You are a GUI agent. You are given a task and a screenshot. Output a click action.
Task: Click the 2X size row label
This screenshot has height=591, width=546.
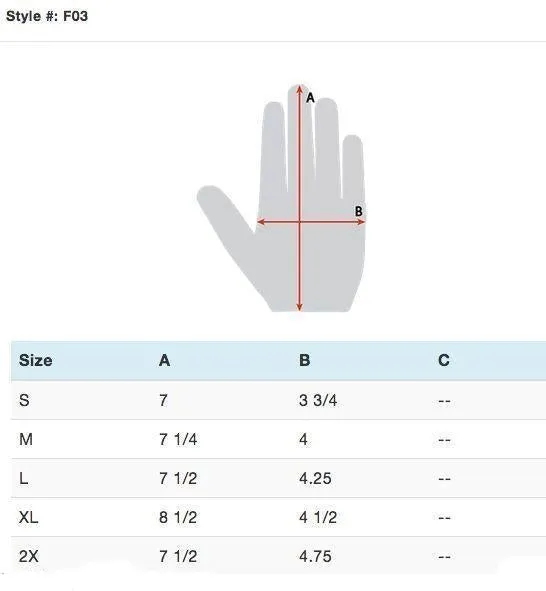[x=29, y=556]
